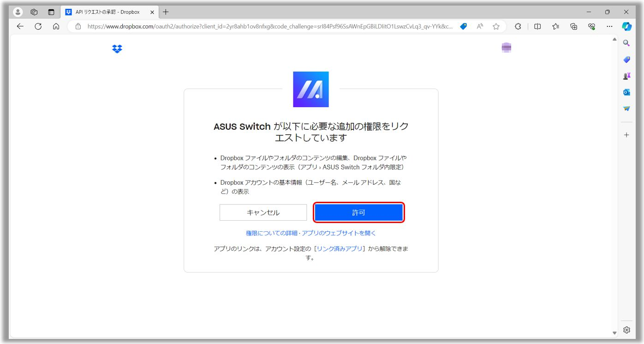Open the Extensions puzzle icon
This screenshot has width=644, height=344.
point(518,26)
